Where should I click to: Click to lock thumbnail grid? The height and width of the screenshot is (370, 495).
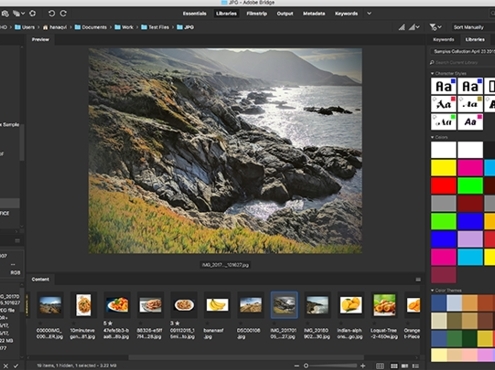[x=380, y=366]
